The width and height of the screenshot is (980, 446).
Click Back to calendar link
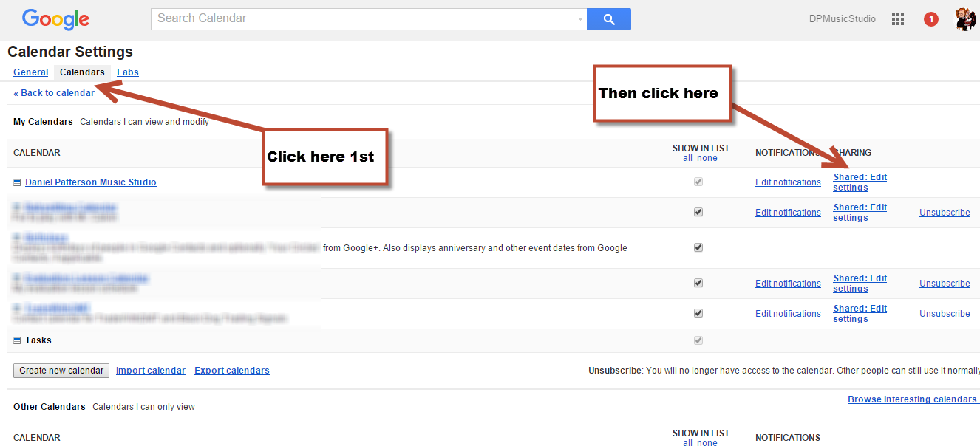pos(54,93)
